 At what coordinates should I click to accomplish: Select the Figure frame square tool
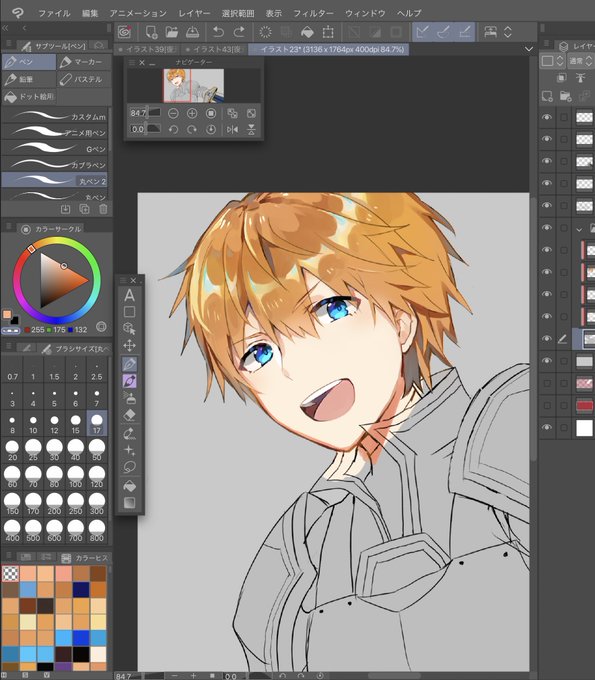129,311
